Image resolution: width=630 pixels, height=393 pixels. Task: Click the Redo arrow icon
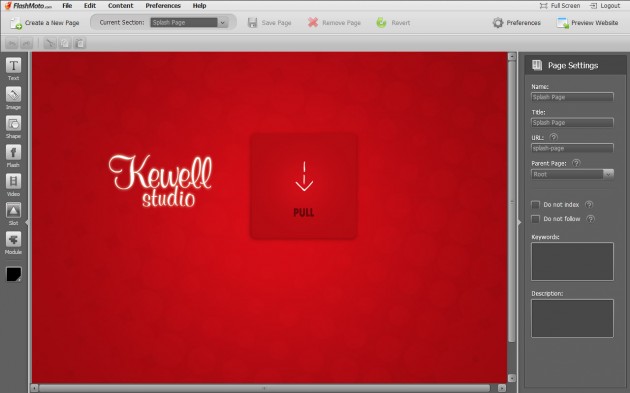click(x=26, y=43)
